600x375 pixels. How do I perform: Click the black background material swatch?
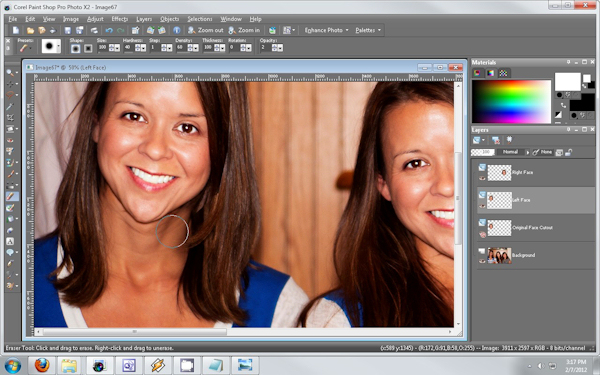[x=582, y=105]
